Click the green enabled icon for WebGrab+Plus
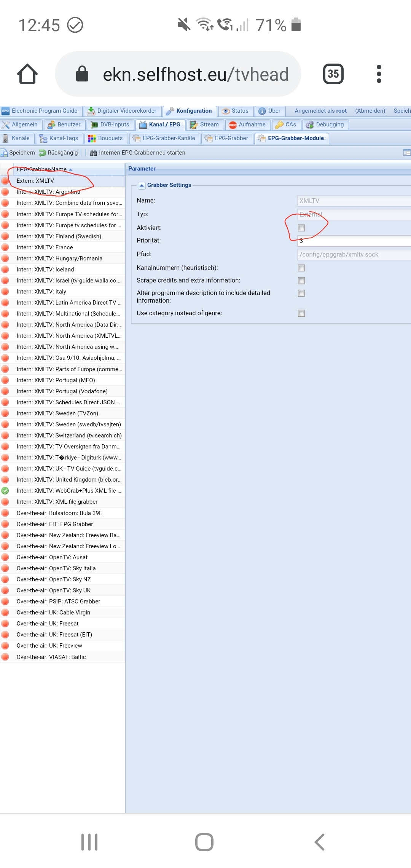 pyautogui.click(x=5, y=491)
